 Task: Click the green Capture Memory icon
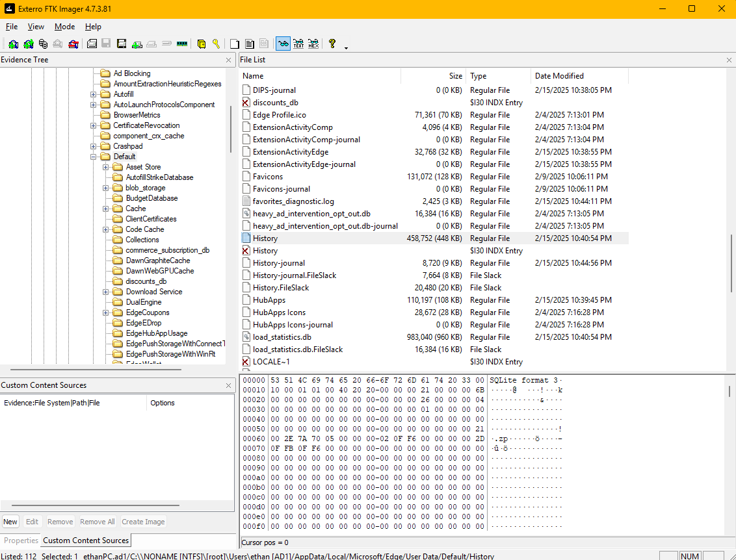point(182,44)
